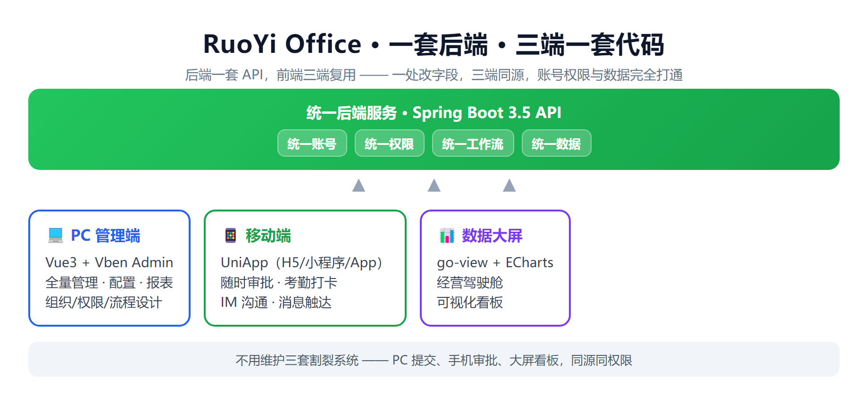Click the text go-view + ECharts
868x405 pixels.
pyautogui.click(x=495, y=262)
